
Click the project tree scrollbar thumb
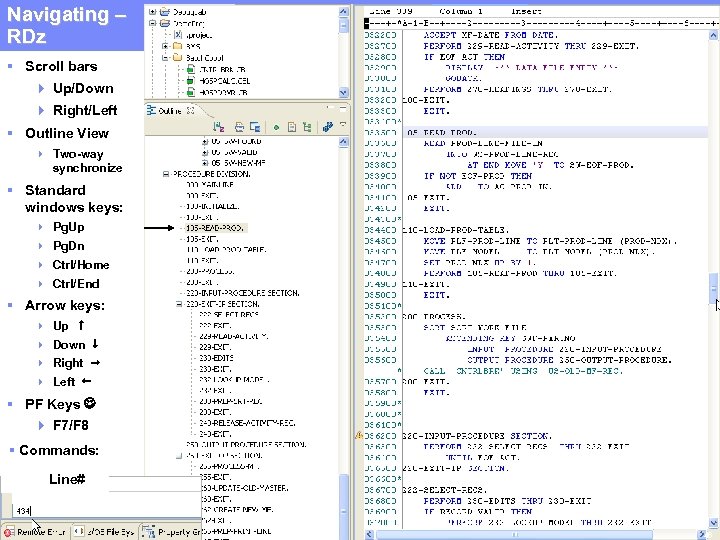[343, 25]
